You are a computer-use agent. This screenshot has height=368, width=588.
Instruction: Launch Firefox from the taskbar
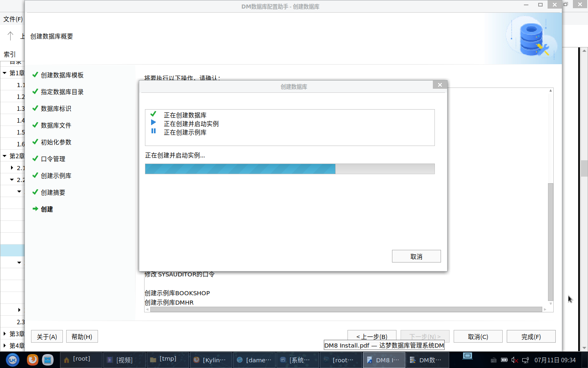(x=33, y=360)
